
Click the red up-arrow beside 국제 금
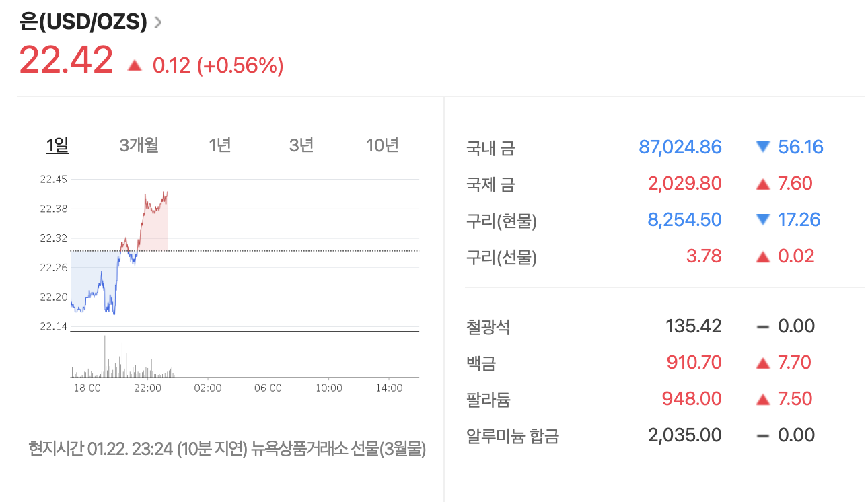tap(763, 183)
